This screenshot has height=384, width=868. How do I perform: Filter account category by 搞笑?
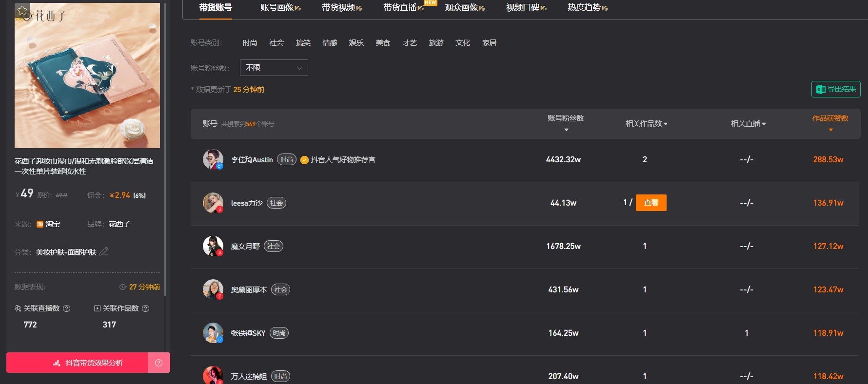tap(303, 43)
